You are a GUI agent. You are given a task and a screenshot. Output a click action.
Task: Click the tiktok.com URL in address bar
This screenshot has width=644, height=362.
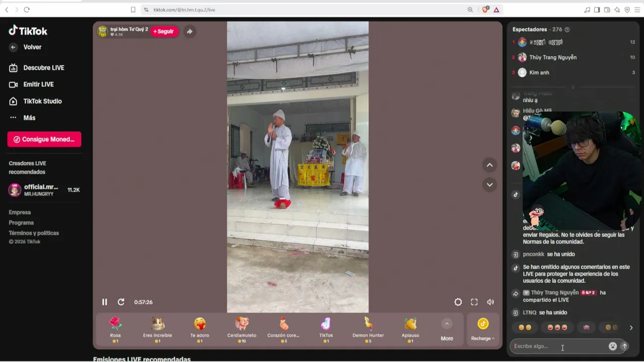184,10
